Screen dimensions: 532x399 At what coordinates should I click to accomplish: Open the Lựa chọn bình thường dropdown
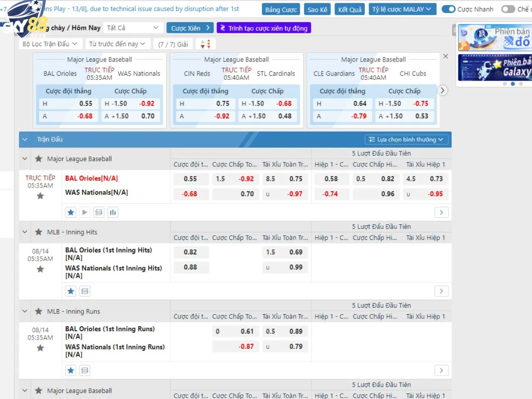pos(406,139)
